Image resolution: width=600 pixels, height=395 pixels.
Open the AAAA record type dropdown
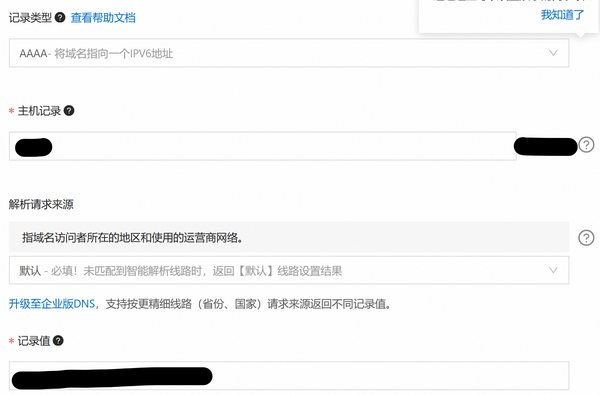[289, 53]
